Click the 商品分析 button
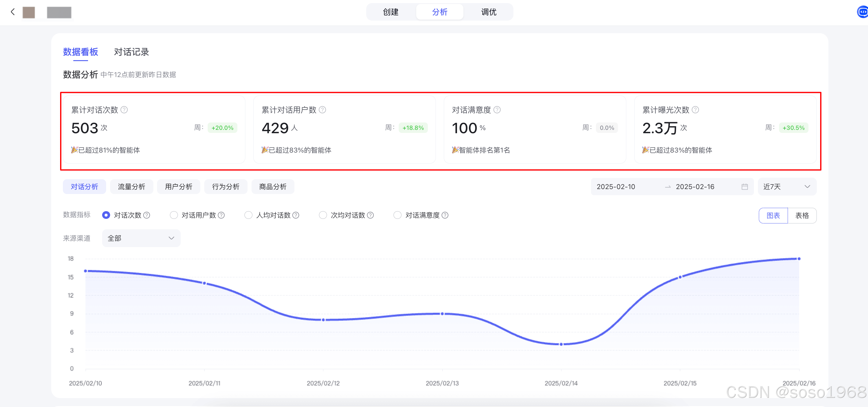The height and width of the screenshot is (407, 868). click(273, 187)
